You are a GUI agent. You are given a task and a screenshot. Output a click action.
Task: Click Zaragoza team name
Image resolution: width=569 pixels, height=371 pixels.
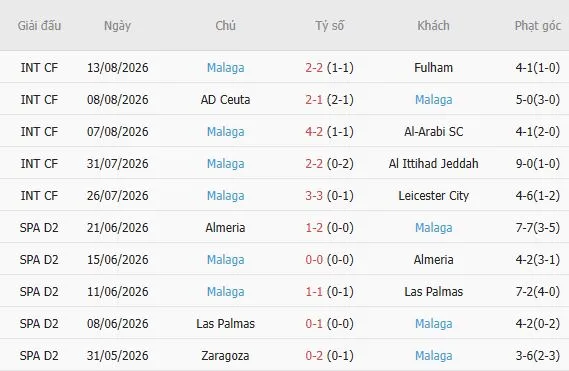[225, 355]
